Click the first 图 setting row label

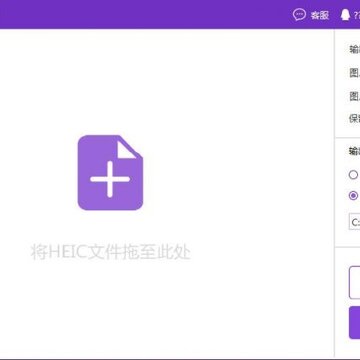[x=354, y=72]
